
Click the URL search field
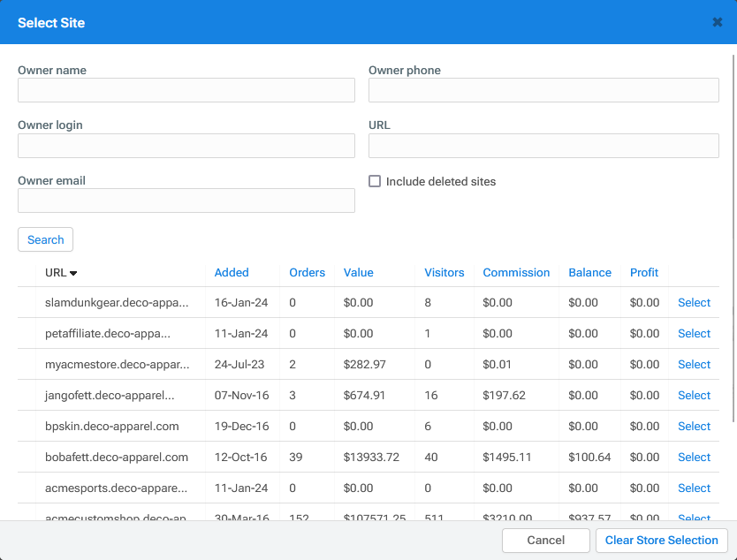point(543,146)
